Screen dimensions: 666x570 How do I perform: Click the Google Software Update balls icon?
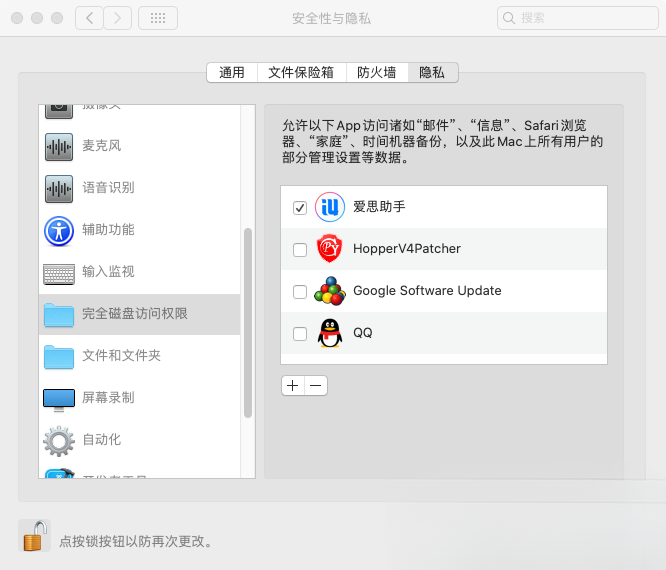330,291
